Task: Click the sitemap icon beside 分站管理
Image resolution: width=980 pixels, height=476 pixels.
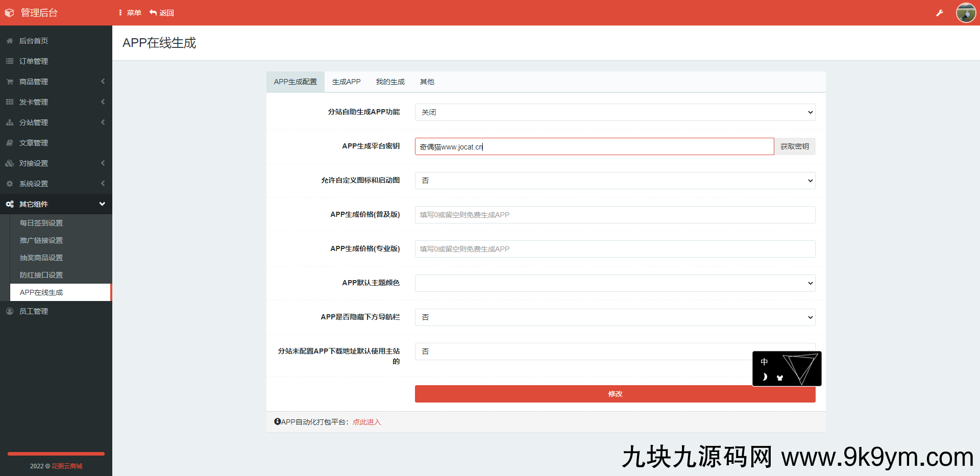Action: click(x=10, y=122)
